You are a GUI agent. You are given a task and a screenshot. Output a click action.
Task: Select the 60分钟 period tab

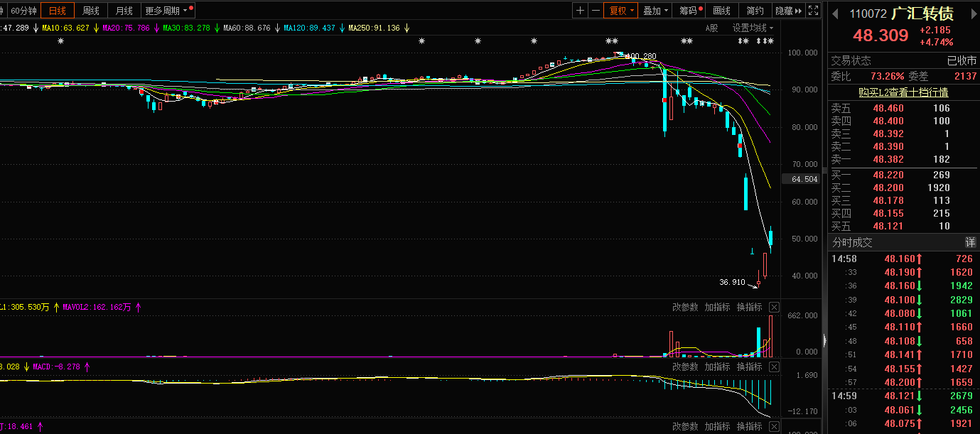click(23, 11)
